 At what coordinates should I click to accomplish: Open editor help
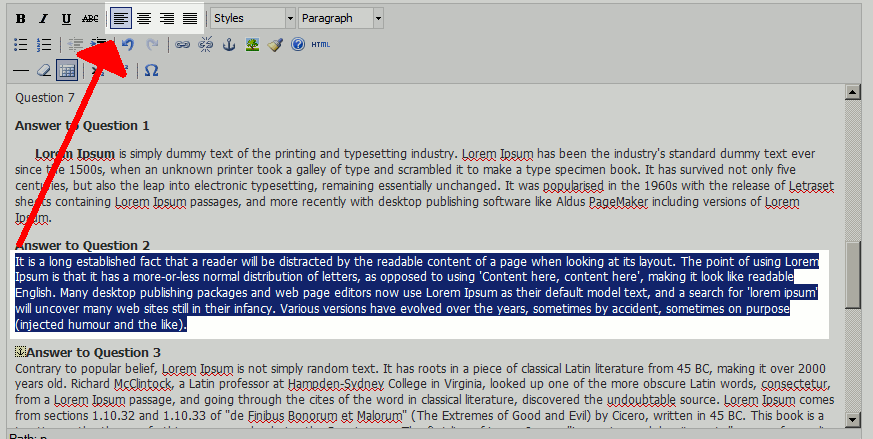point(297,45)
